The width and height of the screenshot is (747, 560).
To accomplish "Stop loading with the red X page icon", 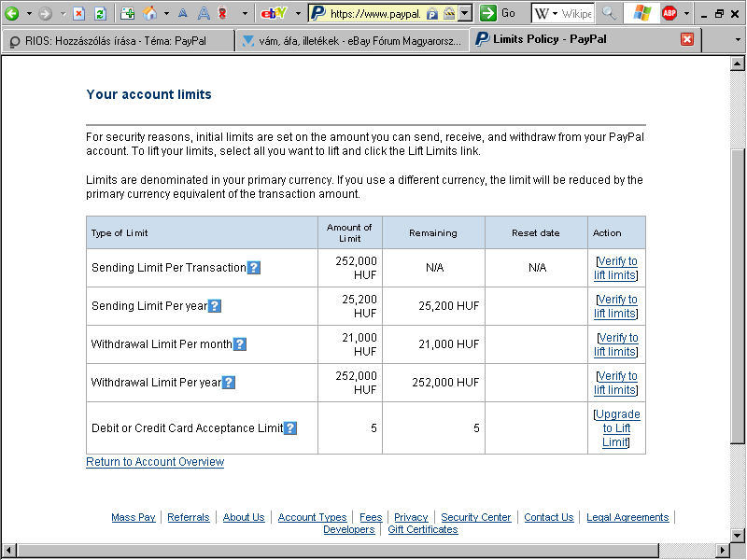I will 78,13.
